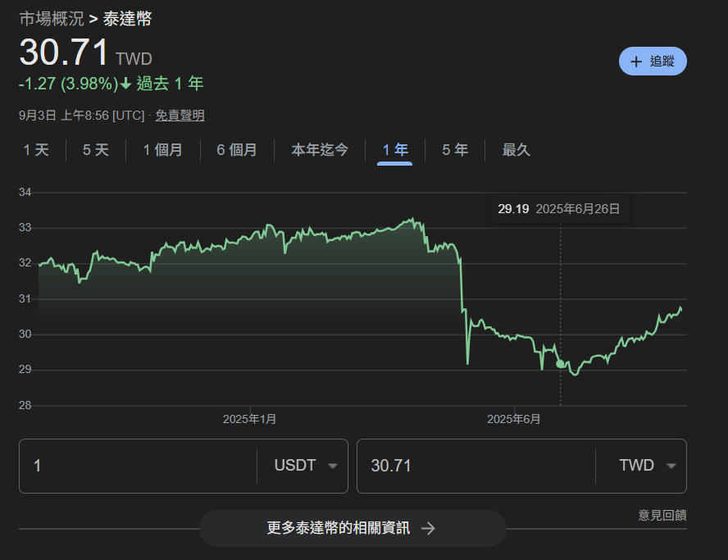The width and height of the screenshot is (728, 560).
Task: Choose the 本年迄今 range tab
Action: [320, 150]
